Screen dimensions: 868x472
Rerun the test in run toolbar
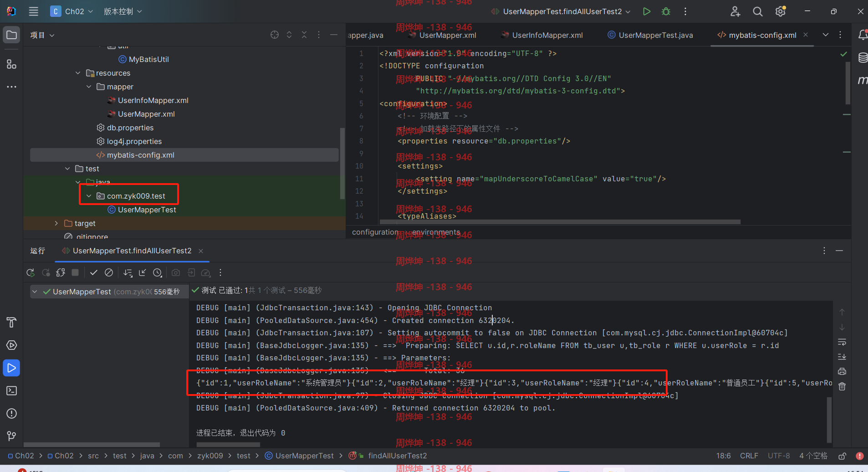click(31, 272)
